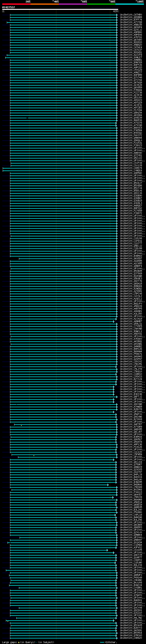Screen dimensions: 146x644
Task: Click hit label UniRef100_C1MJV6
Action: click(x=131, y=239)
